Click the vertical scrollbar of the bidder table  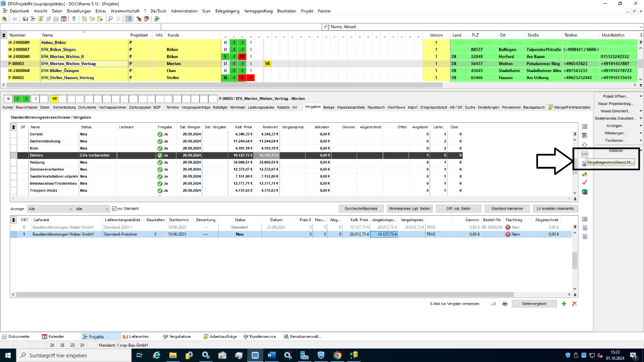click(x=575, y=260)
